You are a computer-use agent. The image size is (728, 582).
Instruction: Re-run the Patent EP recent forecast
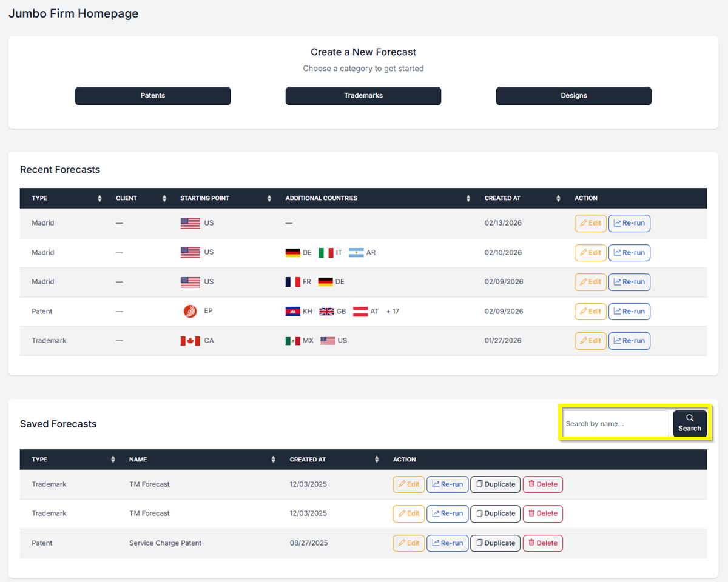pos(629,312)
